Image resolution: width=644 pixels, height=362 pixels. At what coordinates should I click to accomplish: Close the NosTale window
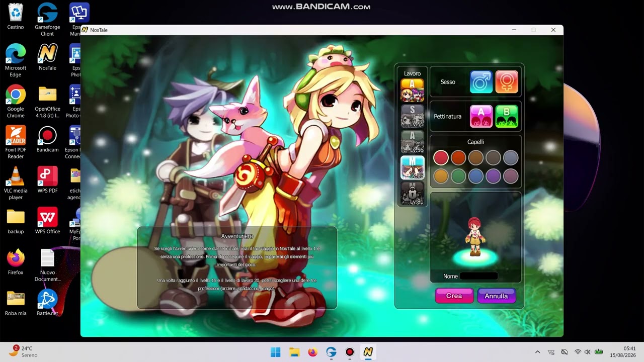click(553, 30)
